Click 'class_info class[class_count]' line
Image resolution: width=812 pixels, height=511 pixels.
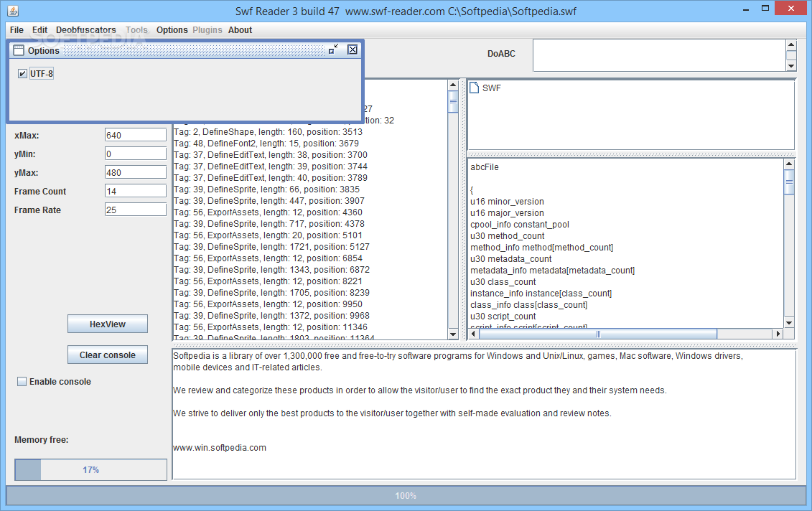click(528, 305)
